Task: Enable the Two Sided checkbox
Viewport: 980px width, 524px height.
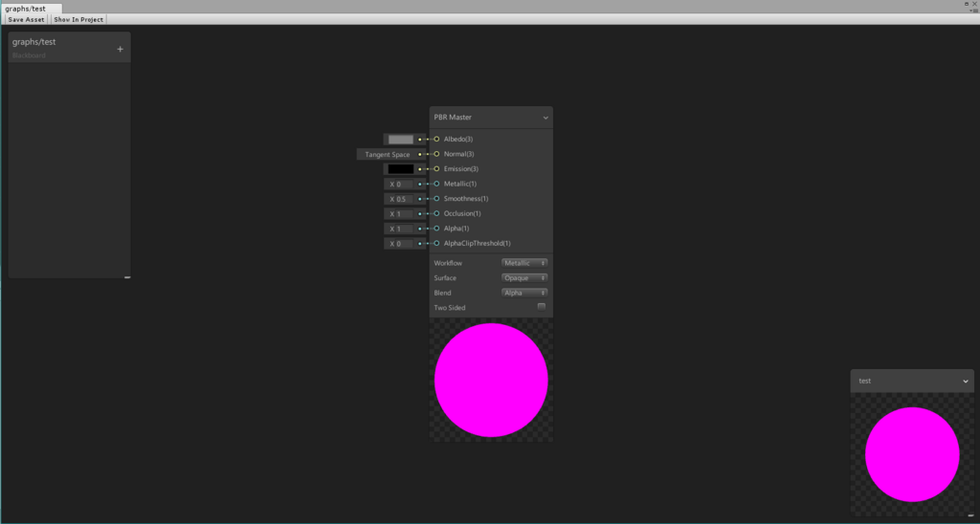Action: [542, 307]
